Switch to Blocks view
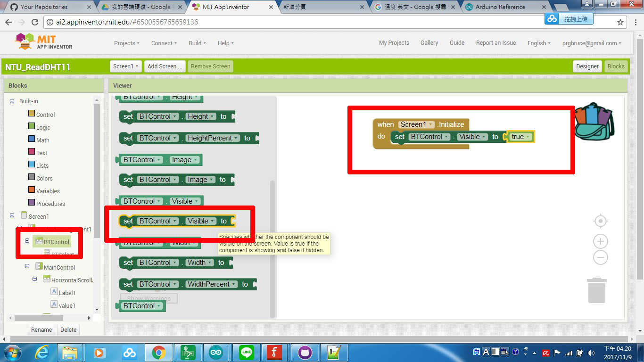Image resolution: width=644 pixels, height=362 pixels. pos(616,66)
